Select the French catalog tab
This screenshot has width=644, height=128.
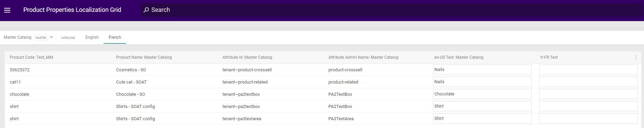click(x=115, y=37)
